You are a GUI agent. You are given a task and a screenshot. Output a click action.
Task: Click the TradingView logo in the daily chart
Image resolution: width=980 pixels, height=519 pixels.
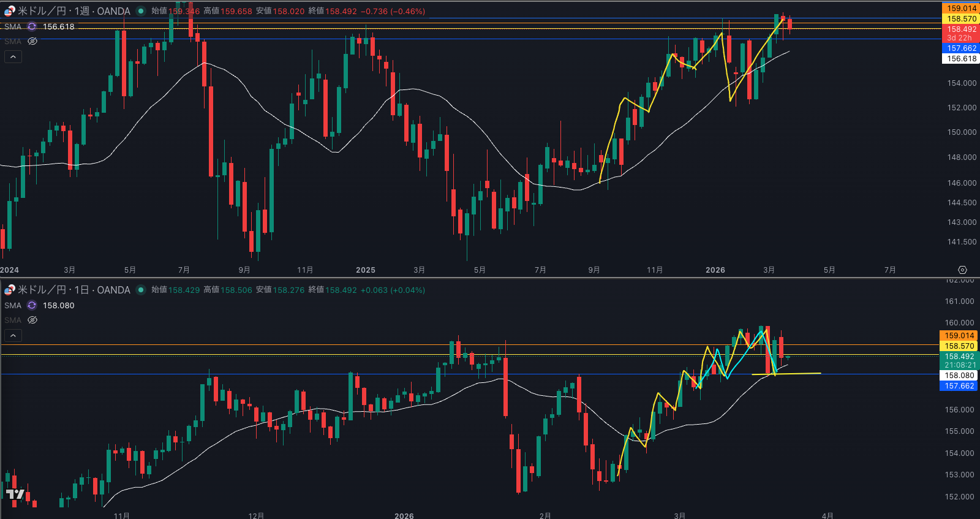[x=15, y=494]
